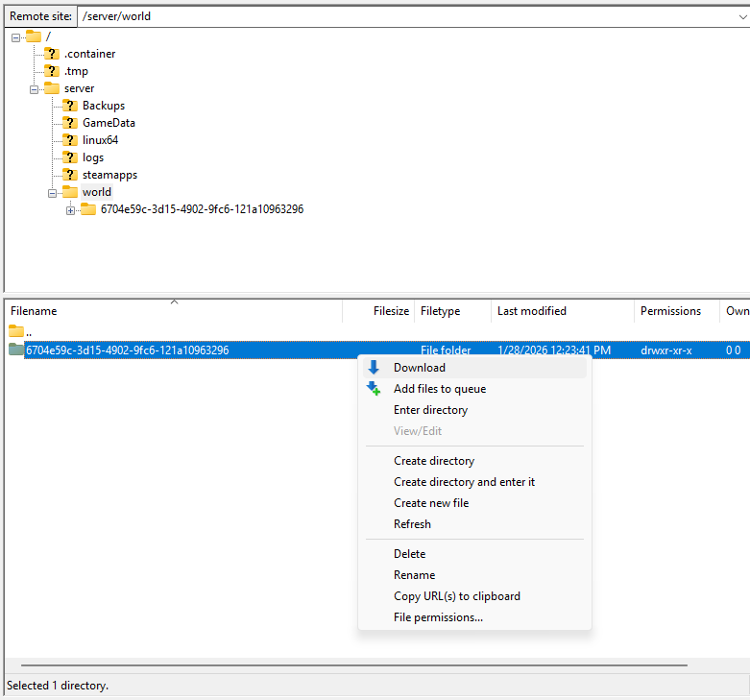Sort by the Filename column header
Screen dimensions: 750x700
coord(34,311)
